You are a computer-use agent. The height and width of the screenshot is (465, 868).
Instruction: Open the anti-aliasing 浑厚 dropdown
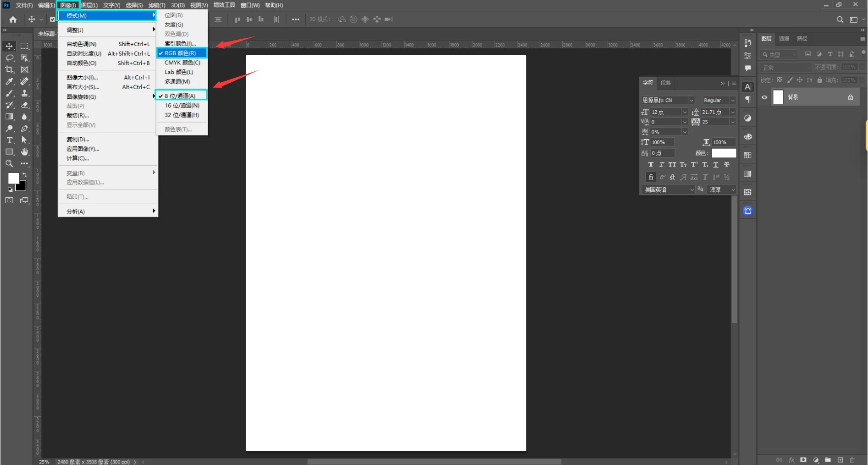[x=722, y=190]
